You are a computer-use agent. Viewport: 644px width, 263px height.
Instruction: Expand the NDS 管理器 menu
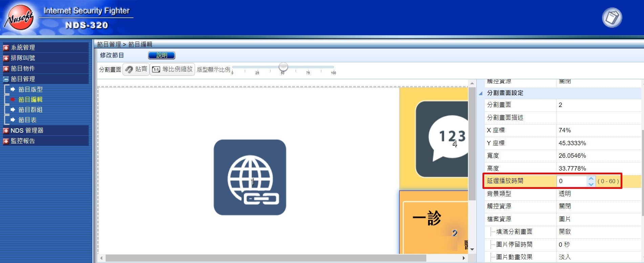coord(6,131)
